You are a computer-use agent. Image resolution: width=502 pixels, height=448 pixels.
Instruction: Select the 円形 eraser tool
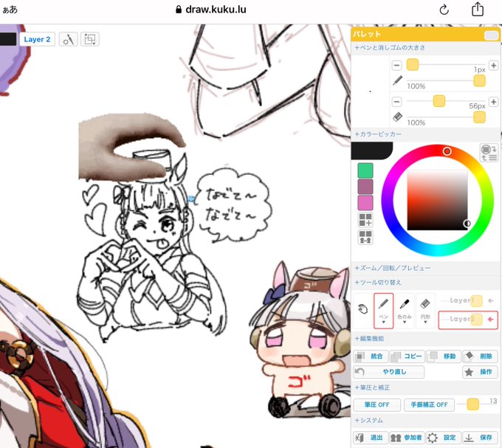pyautogui.click(x=425, y=311)
